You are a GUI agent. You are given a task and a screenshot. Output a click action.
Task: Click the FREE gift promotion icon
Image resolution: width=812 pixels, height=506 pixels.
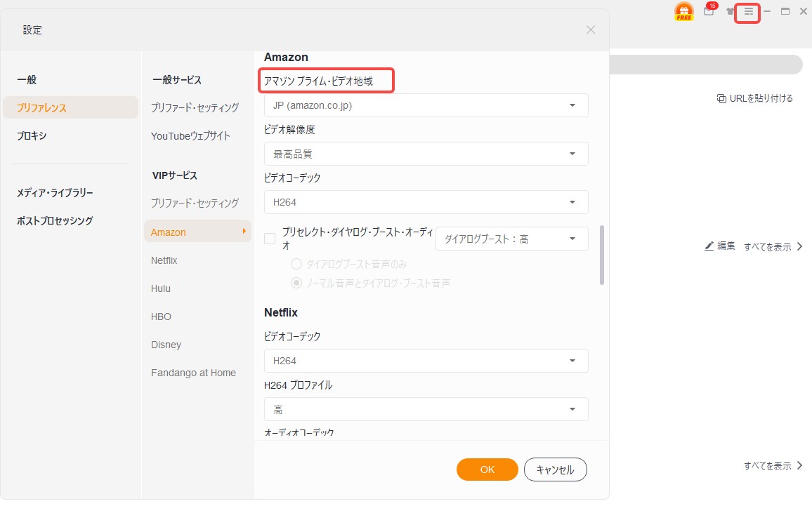pos(683,11)
